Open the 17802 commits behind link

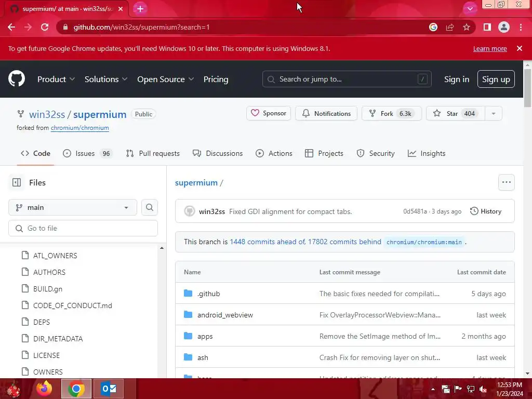point(345,242)
